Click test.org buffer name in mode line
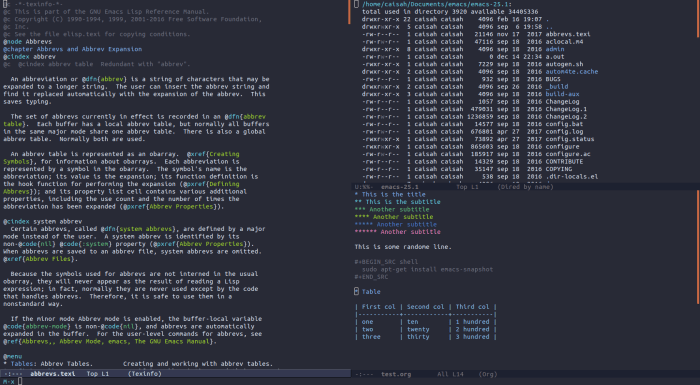The width and height of the screenshot is (700, 385). click(x=396, y=374)
